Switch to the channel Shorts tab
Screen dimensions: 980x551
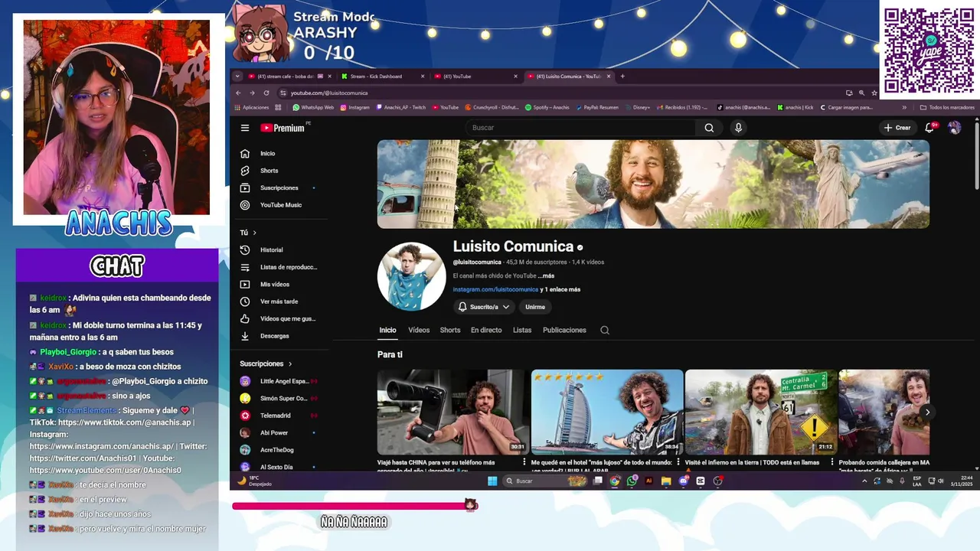[450, 331]
